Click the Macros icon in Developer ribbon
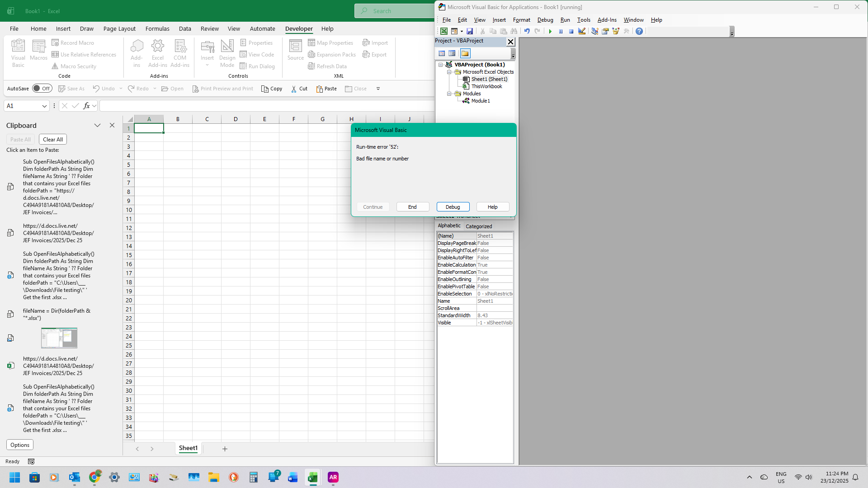 pyautogui.click(x=39, y=50)
